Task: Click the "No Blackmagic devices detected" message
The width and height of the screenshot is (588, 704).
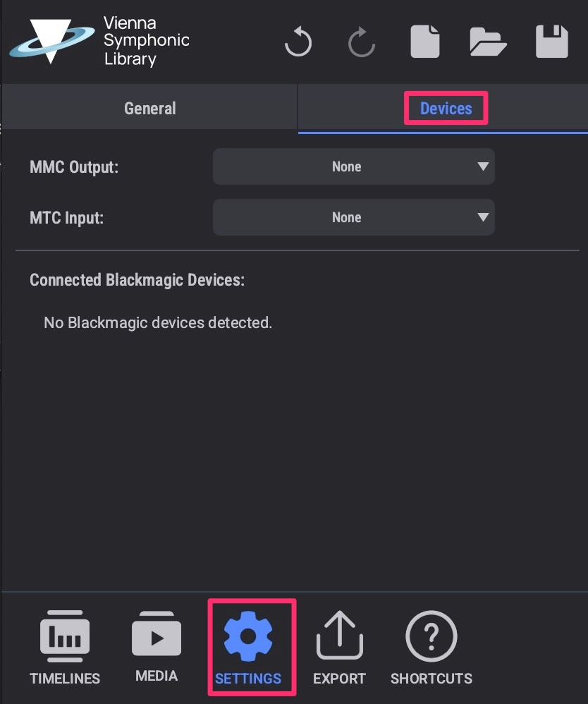Action: [157, 323]
